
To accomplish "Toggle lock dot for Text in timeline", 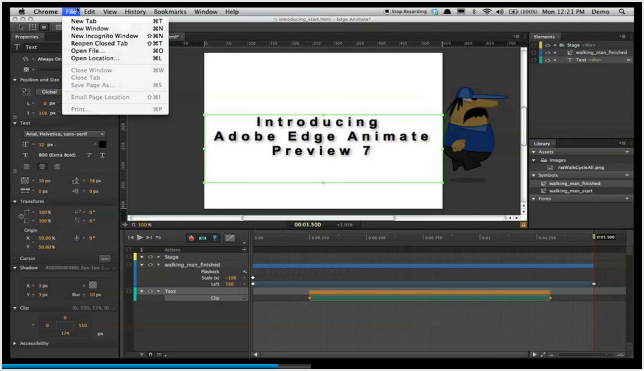I will [159, 291].
